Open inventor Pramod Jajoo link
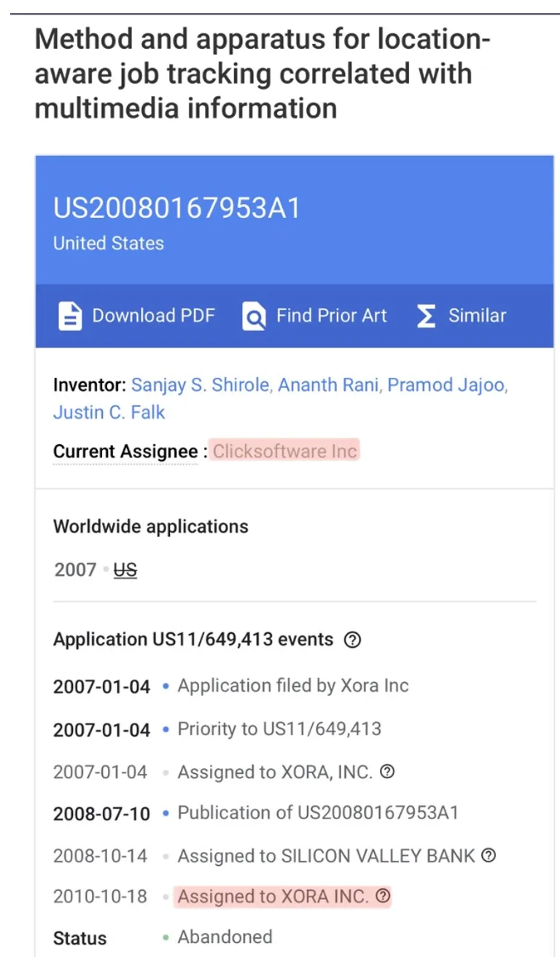 446,385
